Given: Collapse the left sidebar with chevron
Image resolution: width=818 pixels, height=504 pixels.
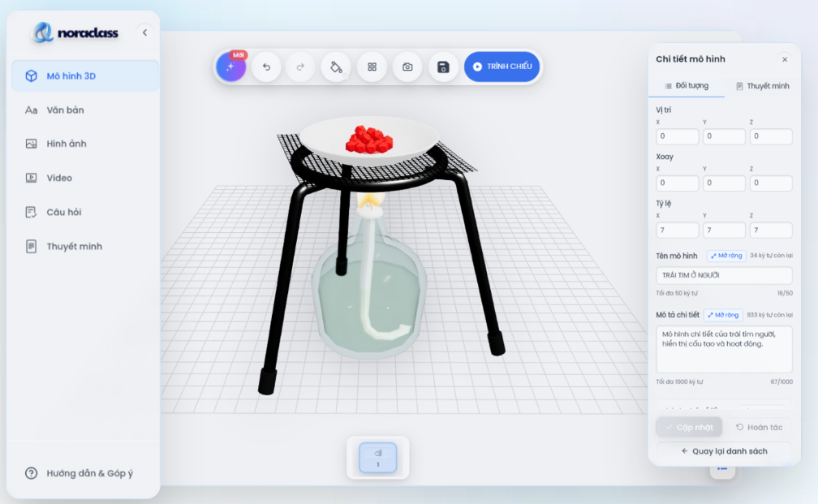Looking at the screenshot, I should 145,32.
